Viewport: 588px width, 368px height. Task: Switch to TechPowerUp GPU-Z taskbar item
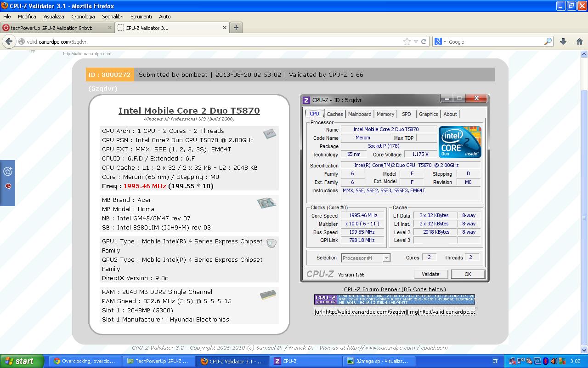159,361
